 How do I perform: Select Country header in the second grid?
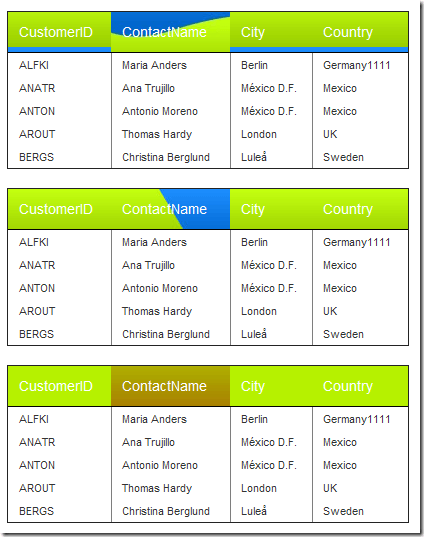point(360,209)
